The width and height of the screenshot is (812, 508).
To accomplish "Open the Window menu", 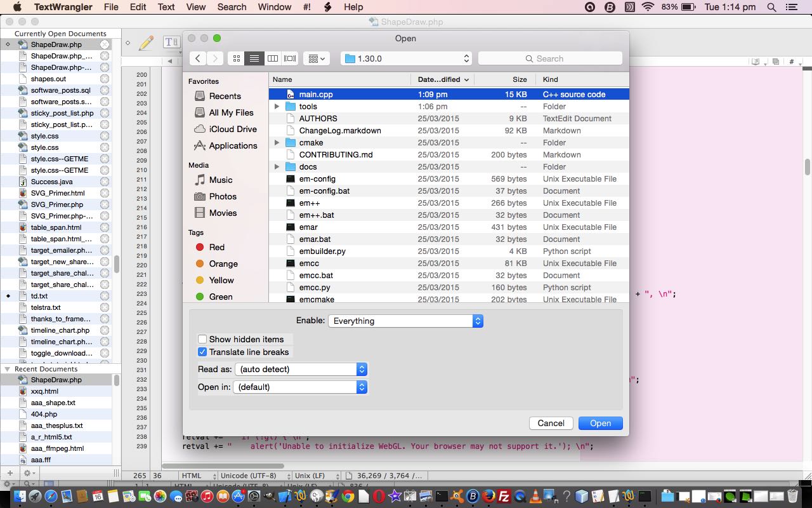I will click(275, 7).
